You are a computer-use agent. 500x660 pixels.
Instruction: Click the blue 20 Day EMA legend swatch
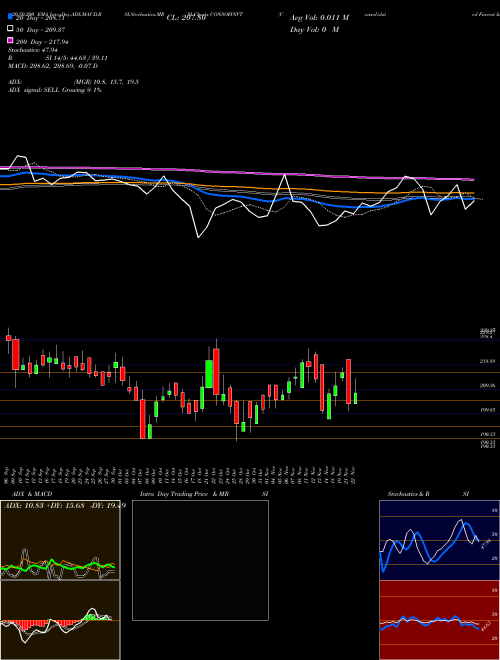pos(11,17)
